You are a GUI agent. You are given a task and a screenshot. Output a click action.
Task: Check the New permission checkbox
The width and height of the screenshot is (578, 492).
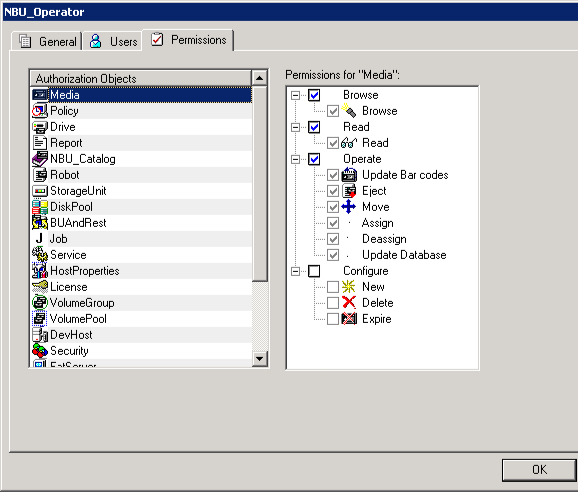click(x=333, y=287)
